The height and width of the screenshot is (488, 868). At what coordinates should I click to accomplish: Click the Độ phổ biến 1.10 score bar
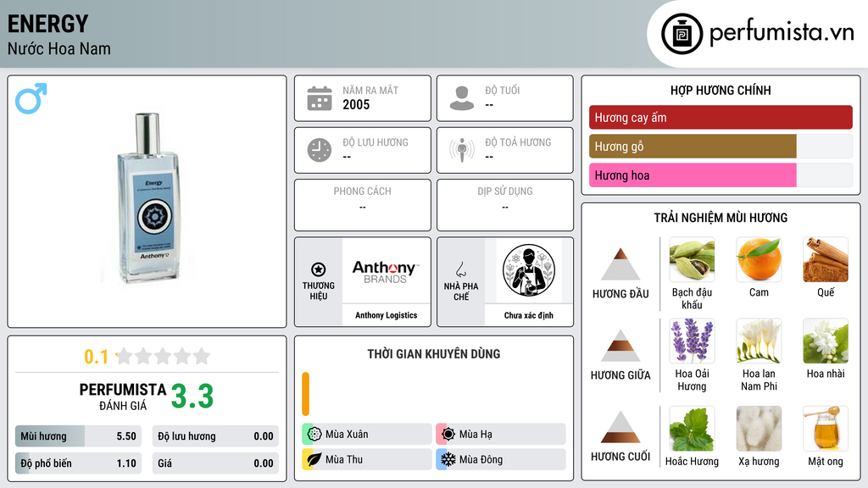78,463
